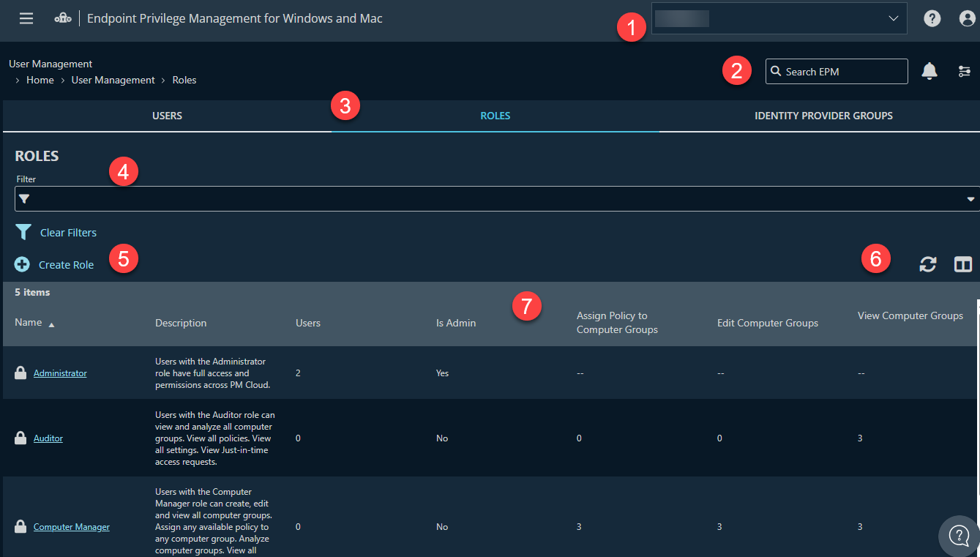Viewport: 980px width, 557px height.
Task: Click into the Filter input box
Action: pyautogui.click(x=497, y=198)
